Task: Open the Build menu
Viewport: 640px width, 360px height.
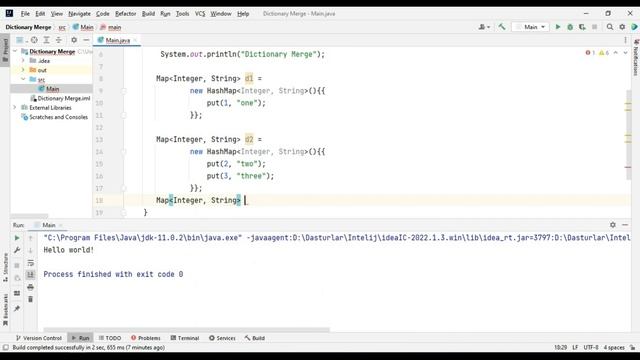Action: point(148,13)
